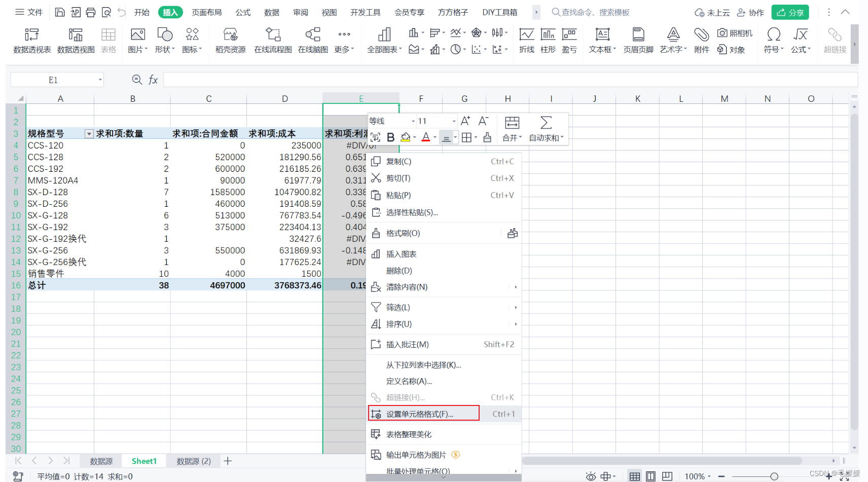Click the Print icon in quick toolbar

tap(91, 12)
